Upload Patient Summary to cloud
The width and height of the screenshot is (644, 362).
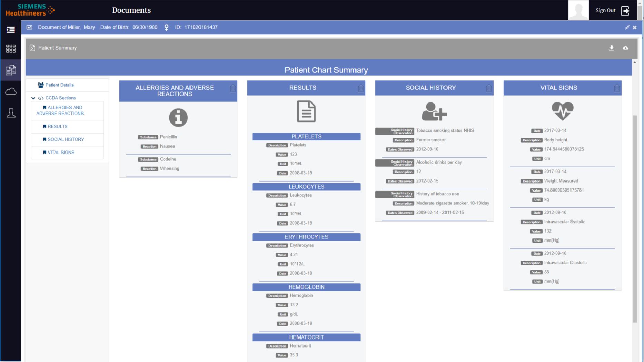[x=625, y=48]
